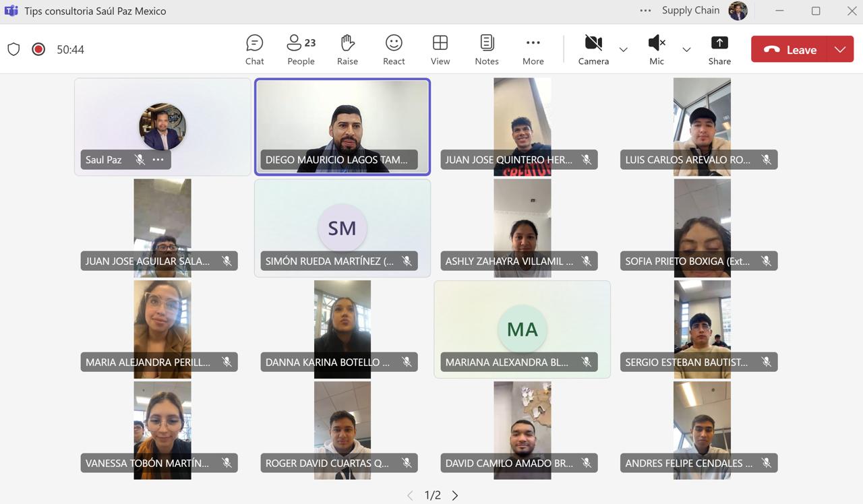Share your screen content
Image resolution: width=863 pixels, height=504 pixels.
click(719, 50)
